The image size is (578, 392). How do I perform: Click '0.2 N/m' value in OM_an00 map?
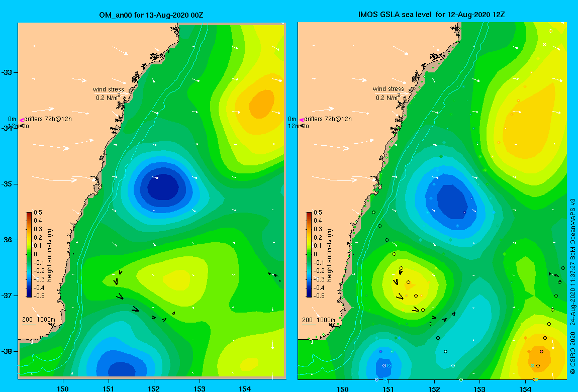point(107,98)
